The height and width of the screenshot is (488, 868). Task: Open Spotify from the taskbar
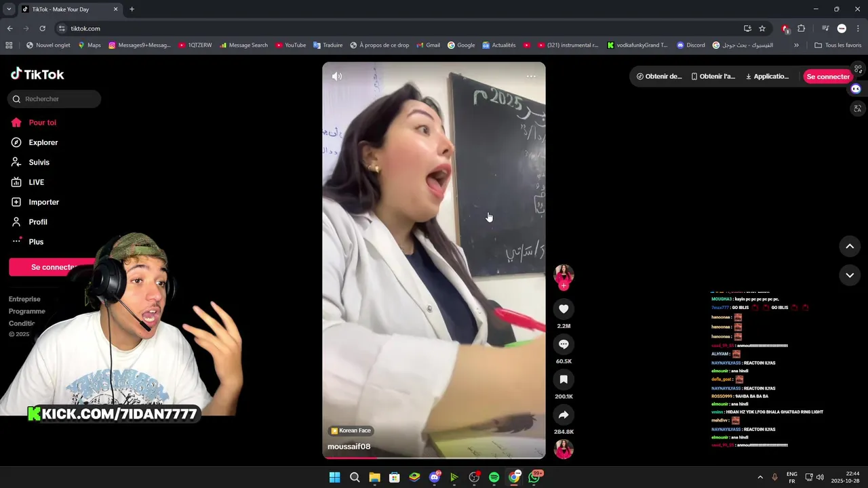click(x=494, y=477)
